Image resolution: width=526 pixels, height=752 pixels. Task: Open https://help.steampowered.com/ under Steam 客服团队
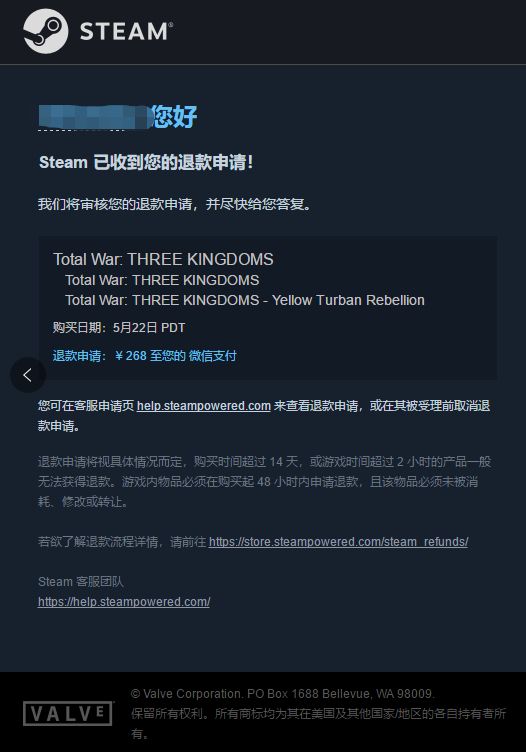124,602
